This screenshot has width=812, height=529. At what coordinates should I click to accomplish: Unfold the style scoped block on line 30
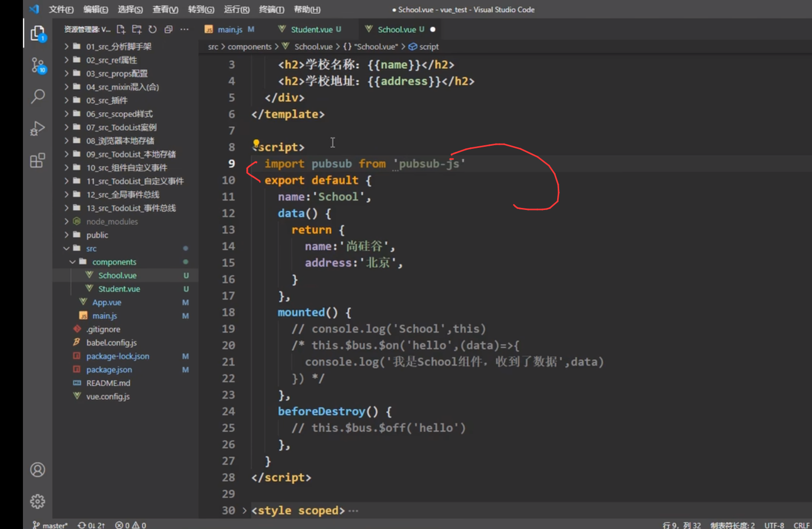click(244, 510)
